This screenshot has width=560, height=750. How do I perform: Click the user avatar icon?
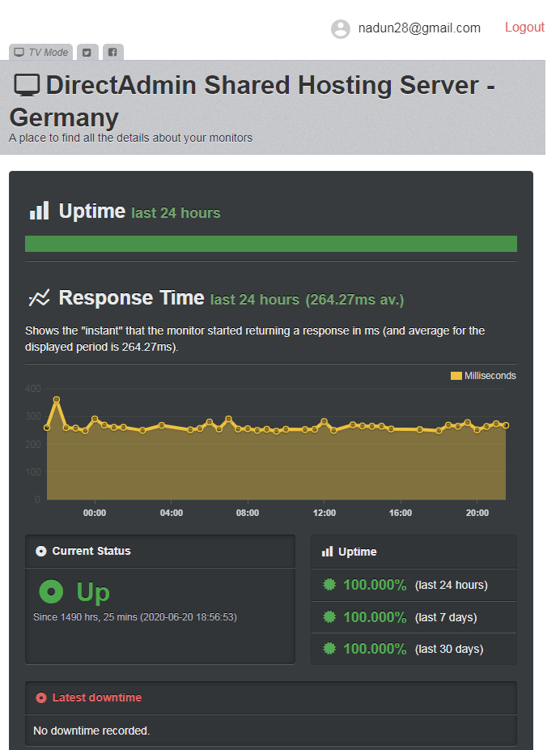point(341,28)
